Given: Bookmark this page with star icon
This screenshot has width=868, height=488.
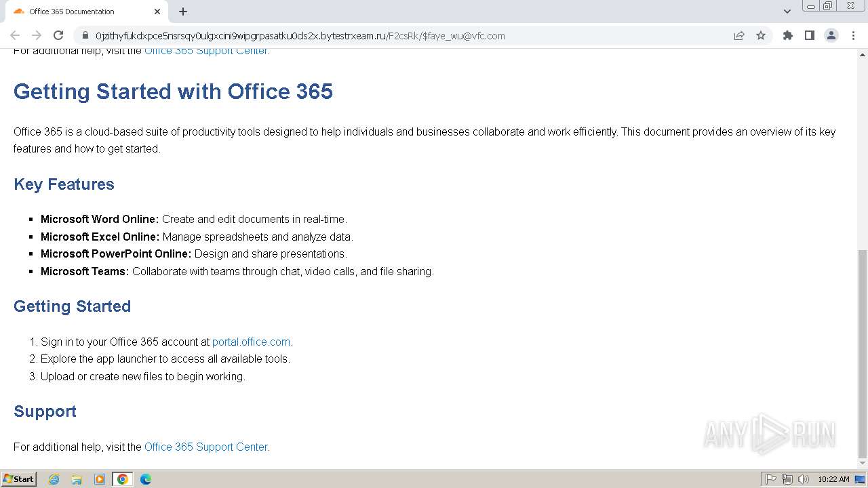Looking at the screenshot, I should [x=761, y=35].
